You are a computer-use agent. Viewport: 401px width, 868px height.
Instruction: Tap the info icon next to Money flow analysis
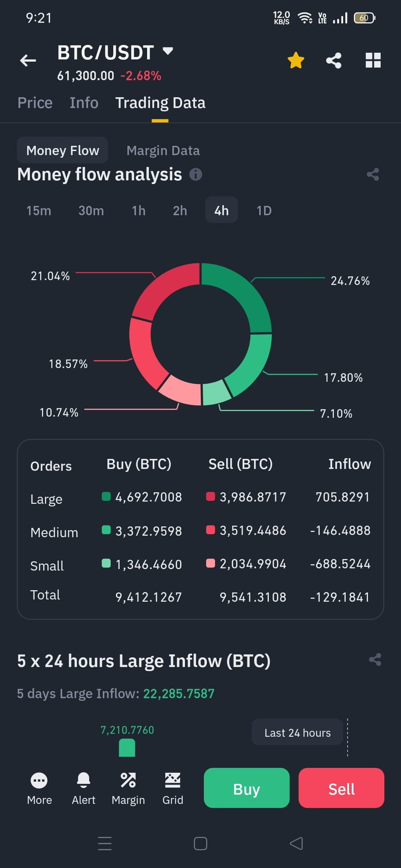pyautogui.click(x=196, y=175)
